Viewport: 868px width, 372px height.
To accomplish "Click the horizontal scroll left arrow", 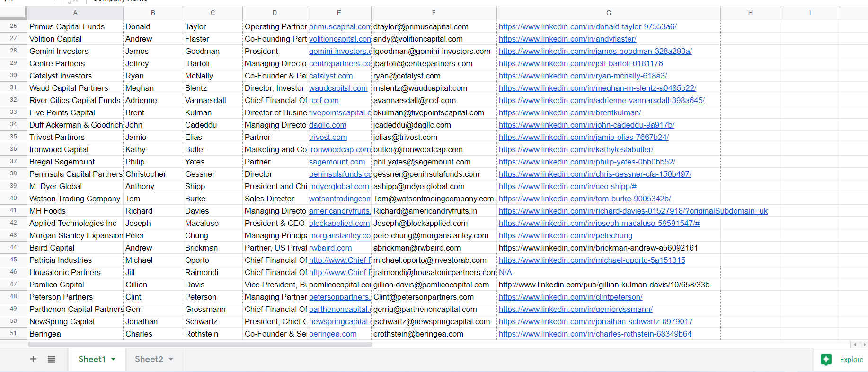I will pos(855,345).
